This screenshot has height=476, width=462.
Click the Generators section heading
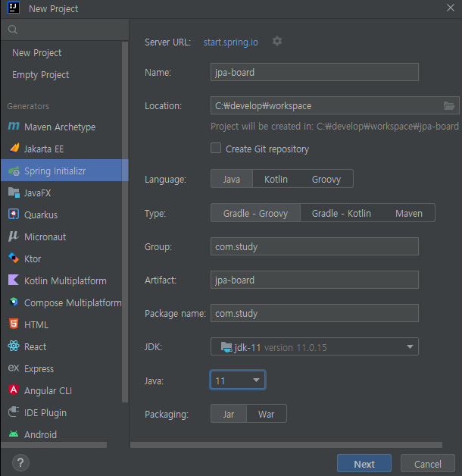(x=28, y=106)
